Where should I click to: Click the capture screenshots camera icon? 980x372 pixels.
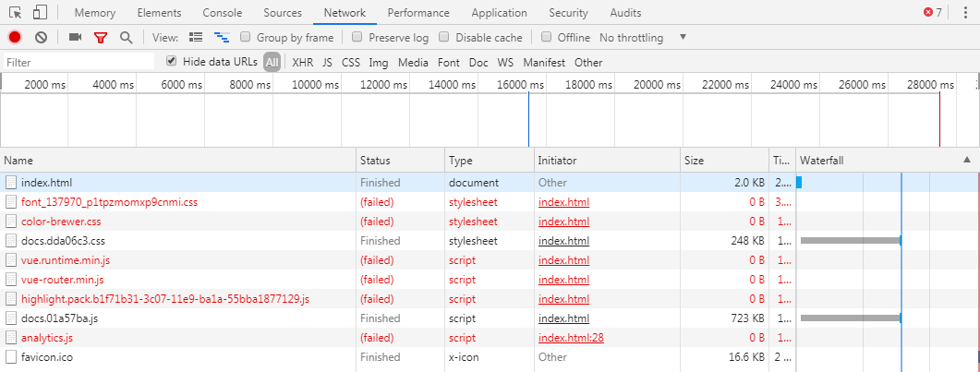click(x=76, y=38)
